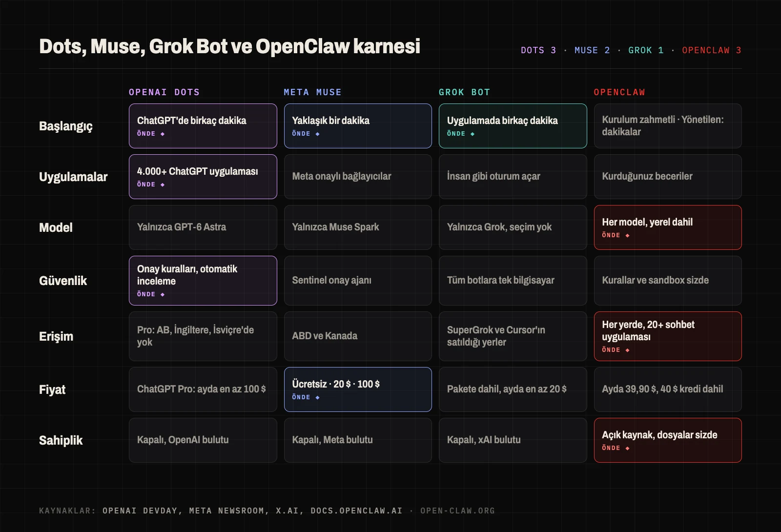Select the Erişim row label
The image size is (781, 532).
[x=56, y=336]
